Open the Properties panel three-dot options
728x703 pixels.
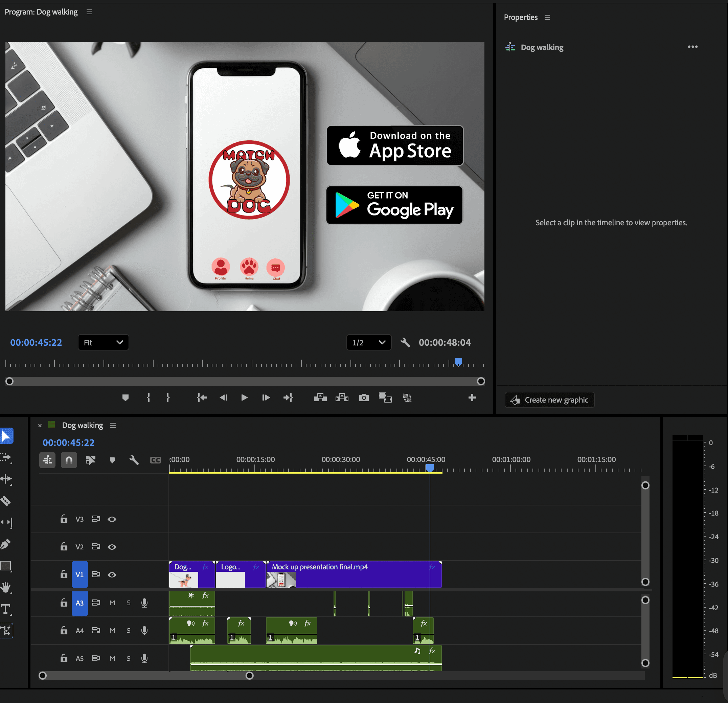click(x=692, y=47)
